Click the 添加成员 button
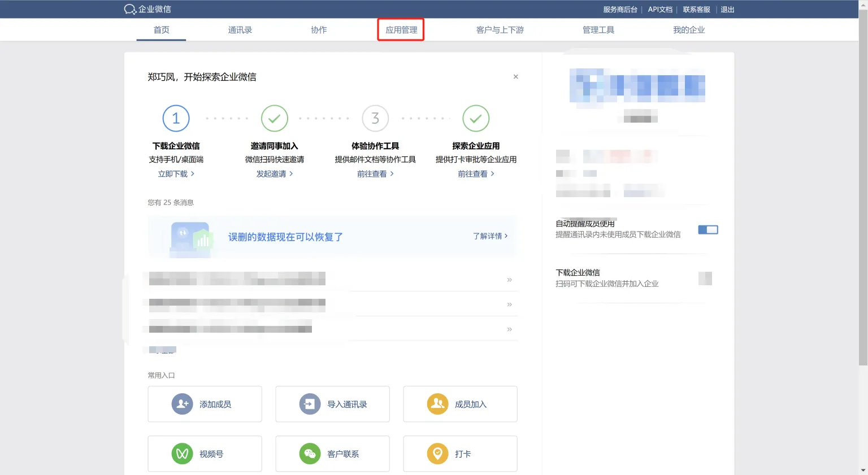This screenshot has height=475, width=868. coord(205,404)
